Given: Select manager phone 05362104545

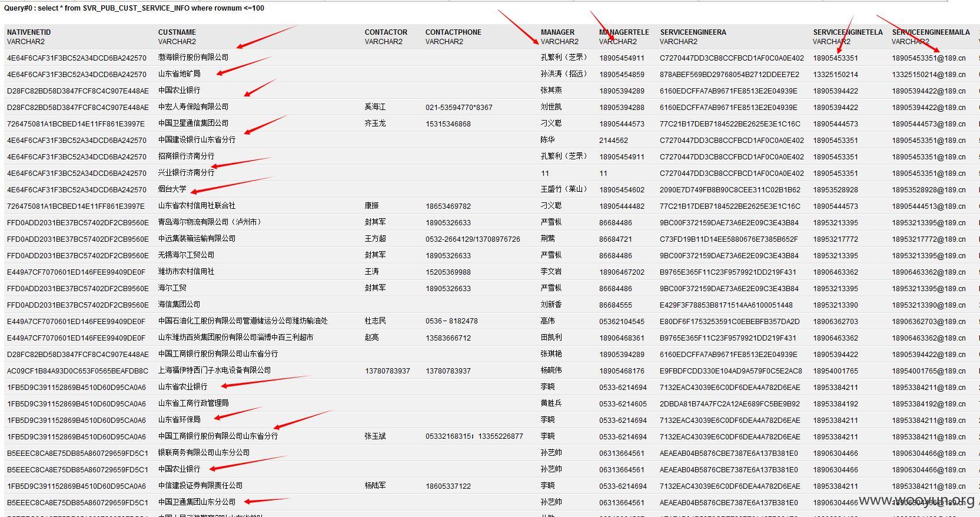Looking at the screenshot, I should [x=622, y=322].
